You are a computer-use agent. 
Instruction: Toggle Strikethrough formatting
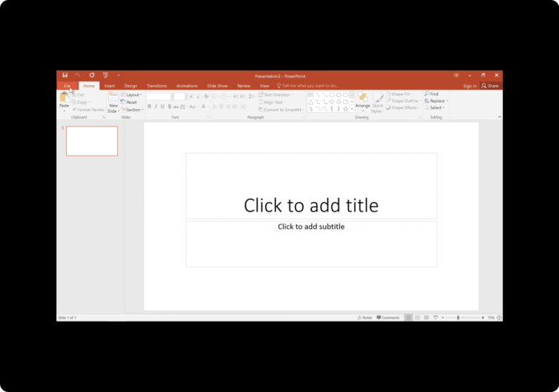(x=175, y=107)
